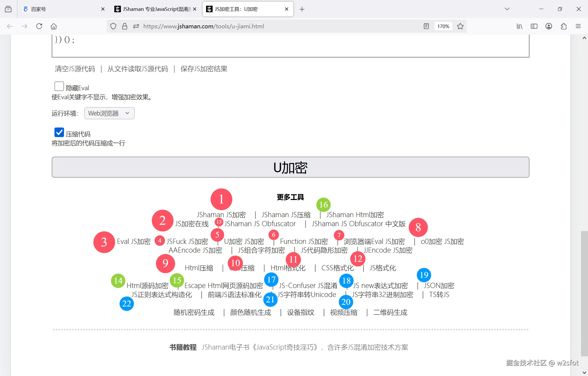Screen dimensions: 588x376
Task: Bookmark this page with the star icon
Action: click(460, 26)
